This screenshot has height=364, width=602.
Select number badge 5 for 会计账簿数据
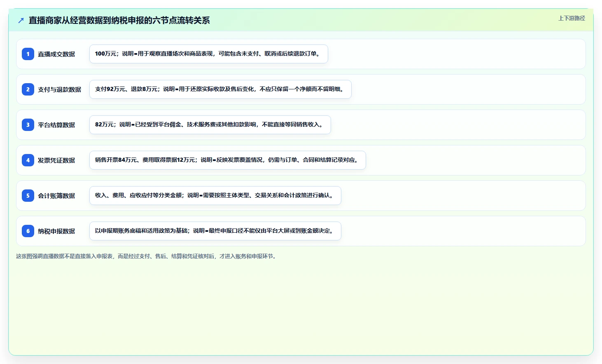(28, 196)
